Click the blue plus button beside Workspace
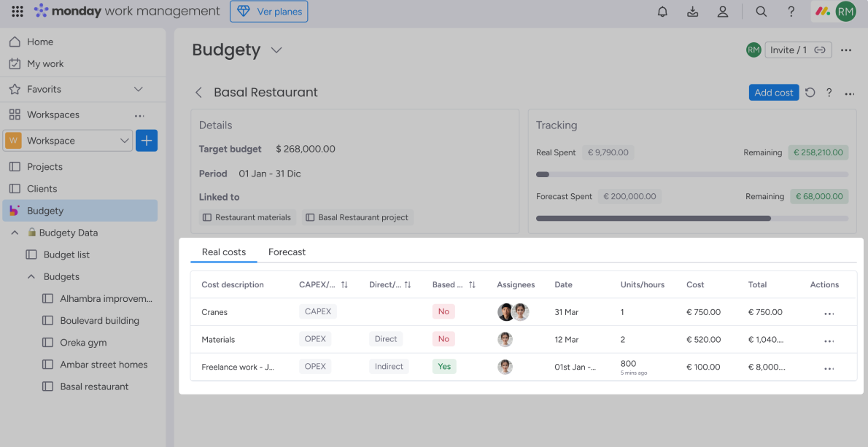Screen dimensions: 868x447 [x=147, y=141]
